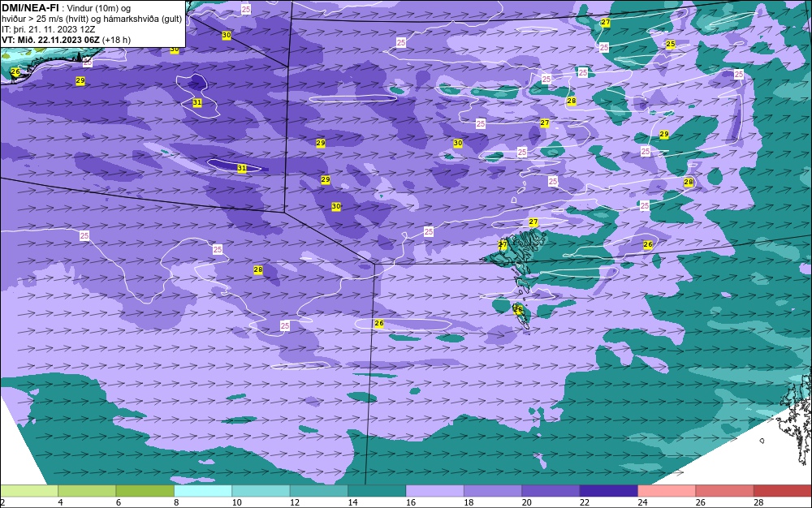The height and width of the screenshot is (508, 812).
Task: Click the legend tick label '10'
Action: click(x=236, y=502)
